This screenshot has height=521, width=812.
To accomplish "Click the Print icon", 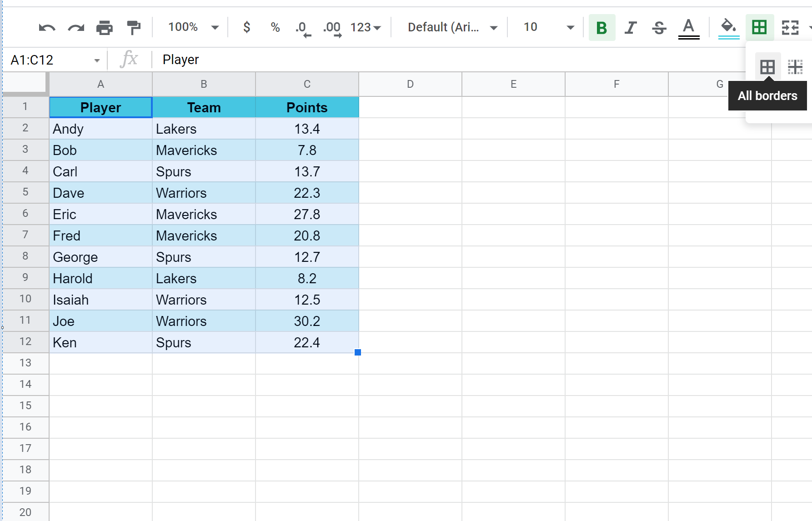I will click(x=105, y=28).
